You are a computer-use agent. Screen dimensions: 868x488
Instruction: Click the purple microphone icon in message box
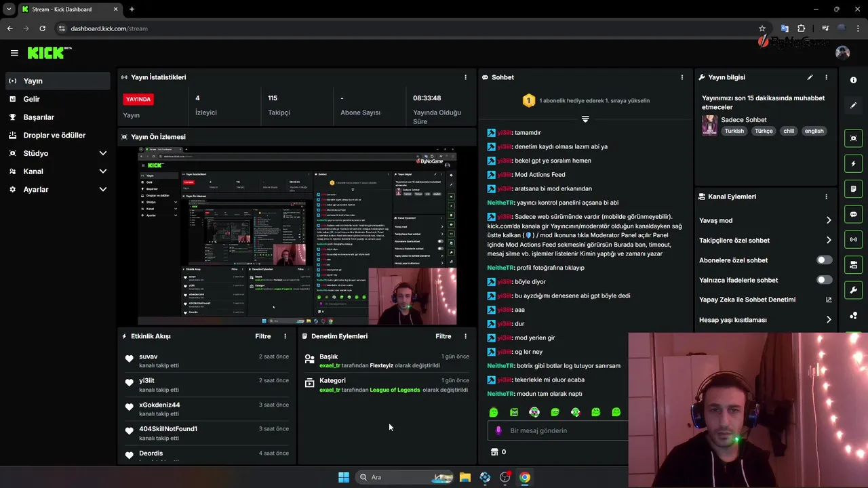click(x=498, y=430)
